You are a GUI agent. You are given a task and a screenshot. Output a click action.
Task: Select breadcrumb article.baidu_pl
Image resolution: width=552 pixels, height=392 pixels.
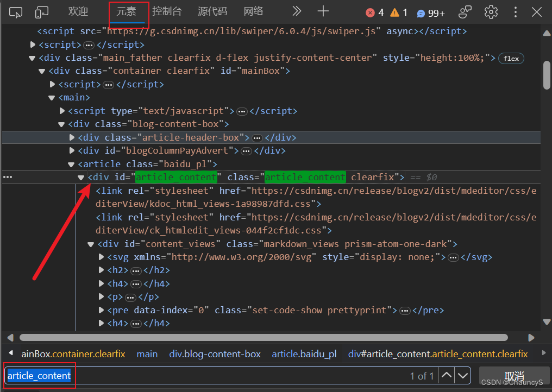[304, 354]
